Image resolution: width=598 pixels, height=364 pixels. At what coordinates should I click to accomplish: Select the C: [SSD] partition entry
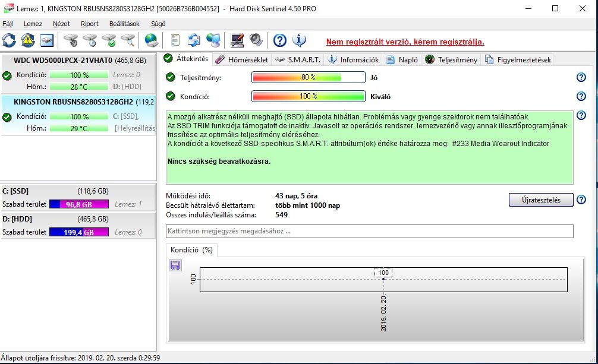pos(78,197)
